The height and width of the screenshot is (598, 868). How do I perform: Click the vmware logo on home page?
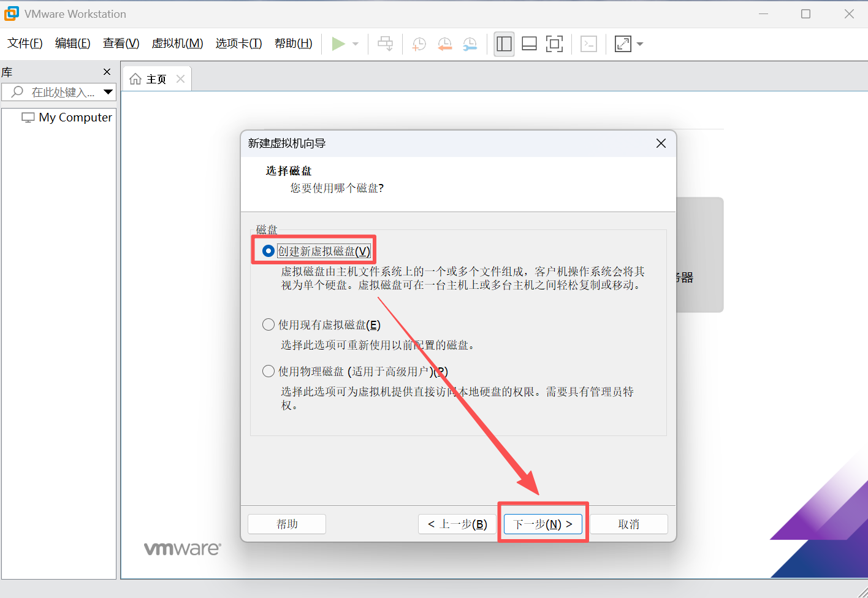(x=183, y=548)
